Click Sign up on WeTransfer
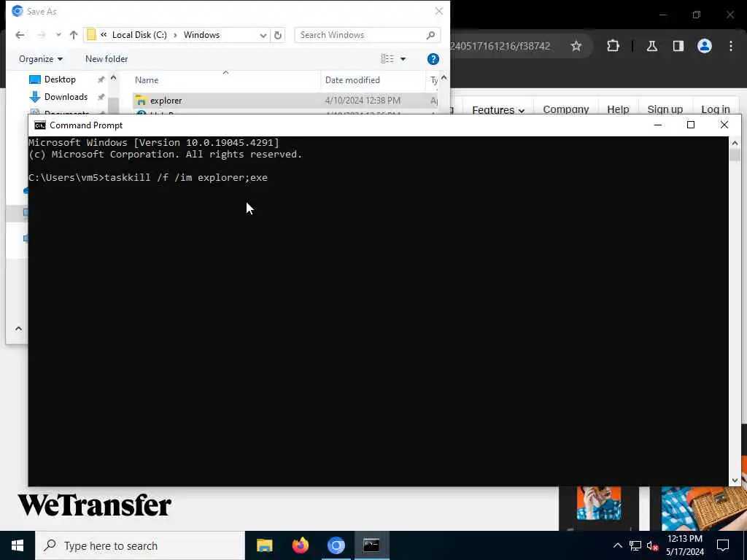 pos(665,109)
